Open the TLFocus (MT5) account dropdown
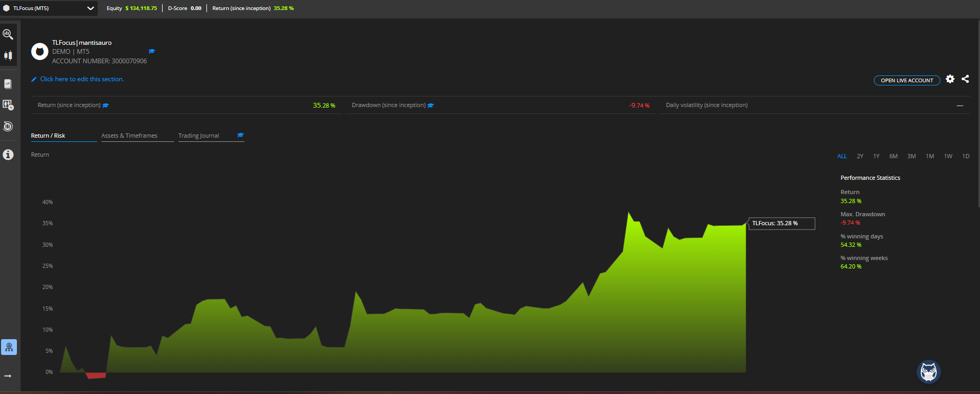Image resolution: width=980 pixels, height=394 pixels. [49, 8]
